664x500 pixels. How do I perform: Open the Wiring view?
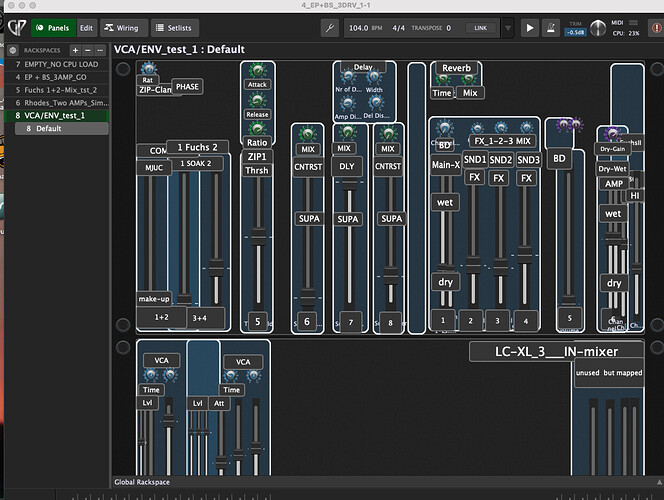pos(124,28)
